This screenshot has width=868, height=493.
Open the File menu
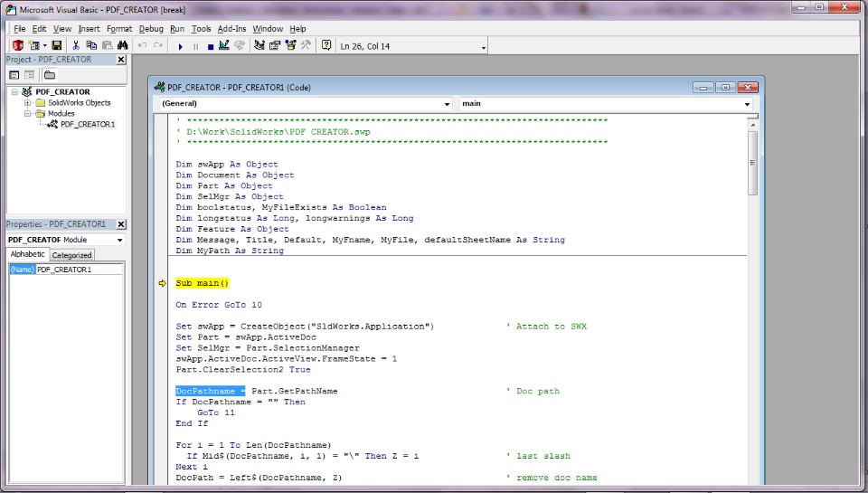pyautogui.click(x=19, y=29)
